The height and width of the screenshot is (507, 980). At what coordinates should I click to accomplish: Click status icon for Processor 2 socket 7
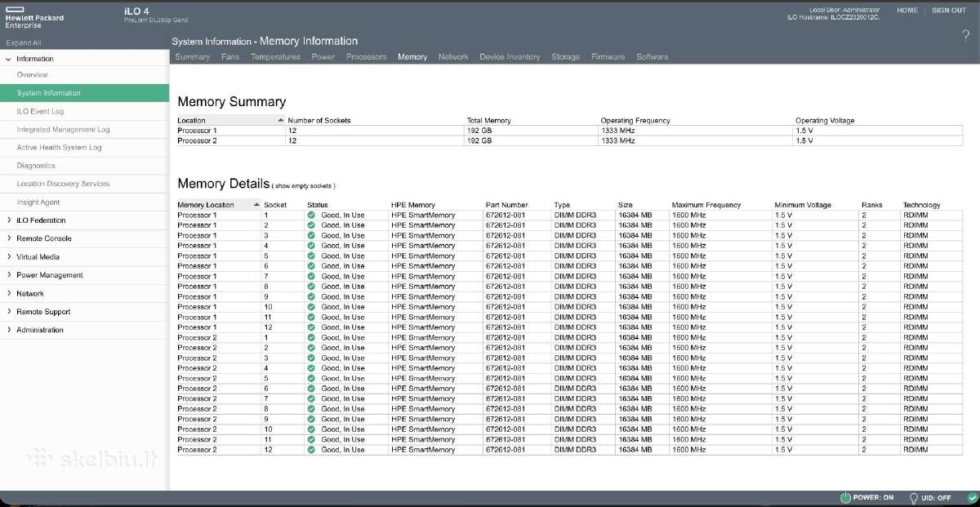point(311,398)
